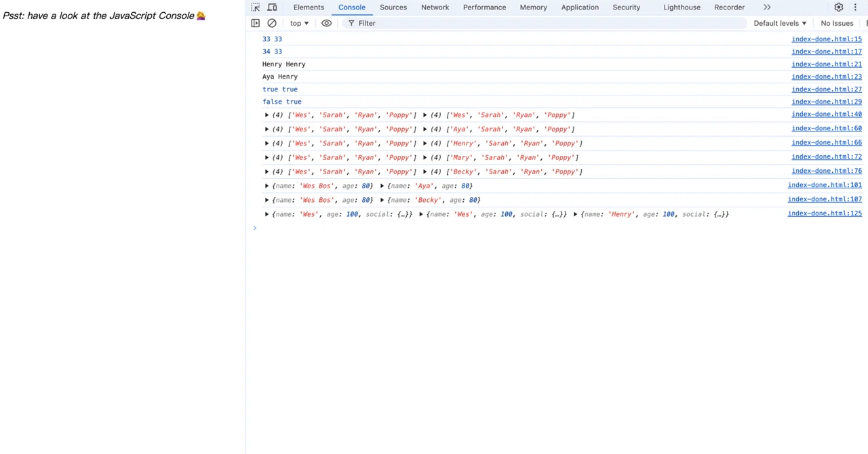Open source link index-done.html:40

tap(827, 115)
